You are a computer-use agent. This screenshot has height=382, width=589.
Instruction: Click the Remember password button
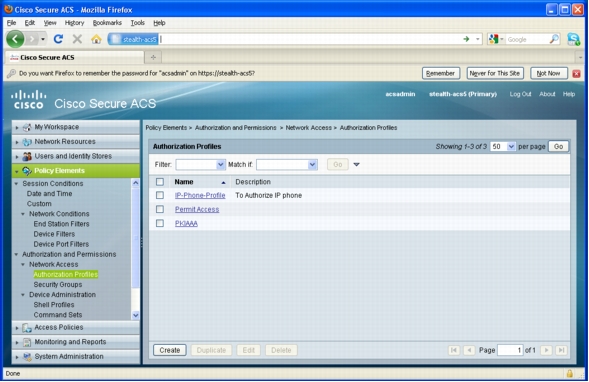(x=441, y=73)
